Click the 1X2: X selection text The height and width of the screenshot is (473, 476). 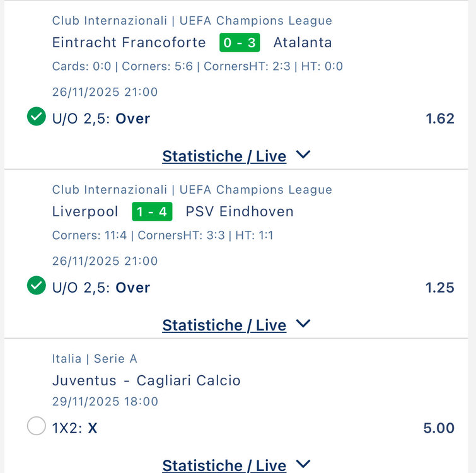point(74,428)
